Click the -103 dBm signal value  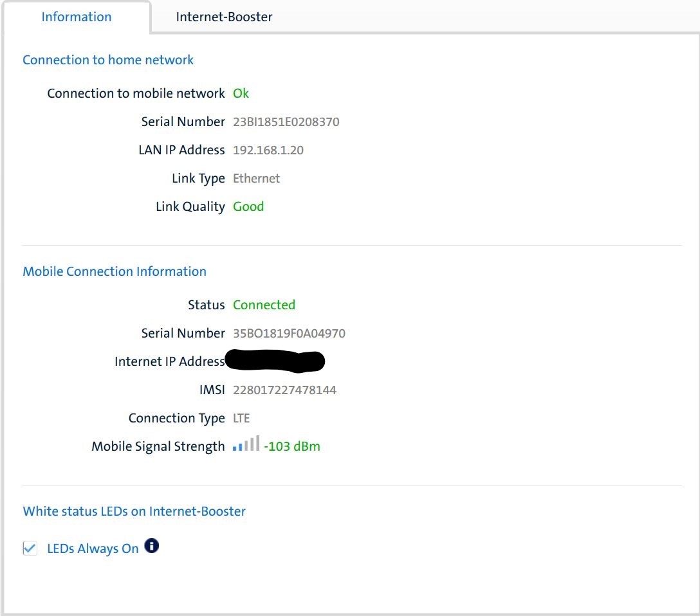click(291, 446)
